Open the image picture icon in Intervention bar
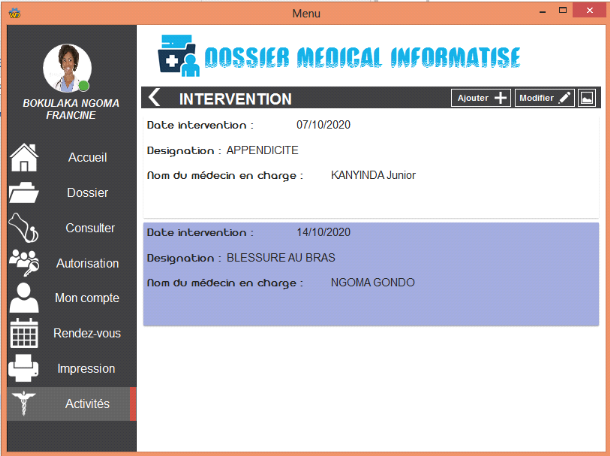610x456 pixels. [587, 98]
